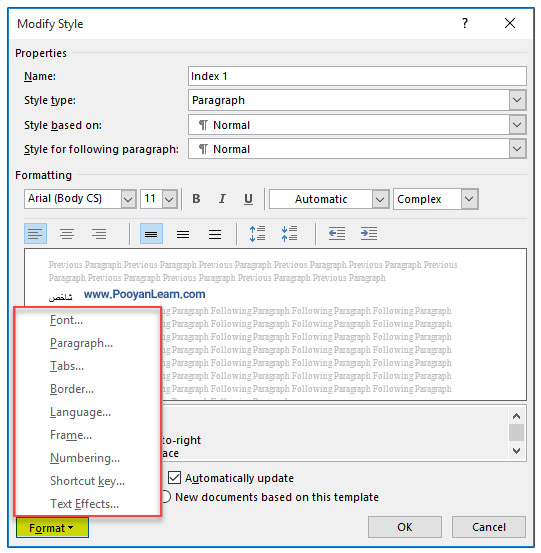Click the increase indent icon
The height and width of the screenshot is (553, 541).
pos(369,233)
